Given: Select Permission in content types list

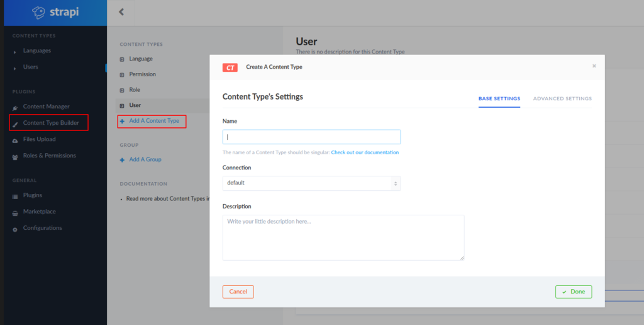Looking at the screenshot, I should [x=143, y=74].
